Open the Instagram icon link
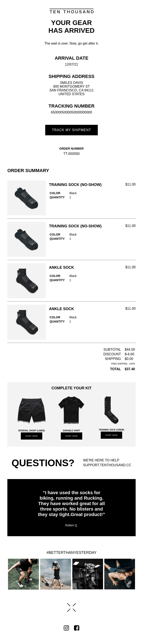143x644 pixels. point(66,628)
